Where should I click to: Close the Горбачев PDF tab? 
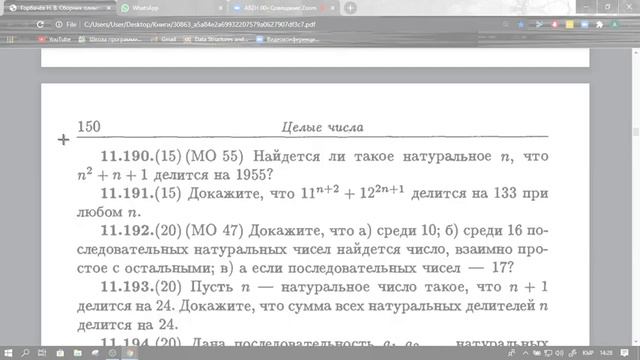109,8
